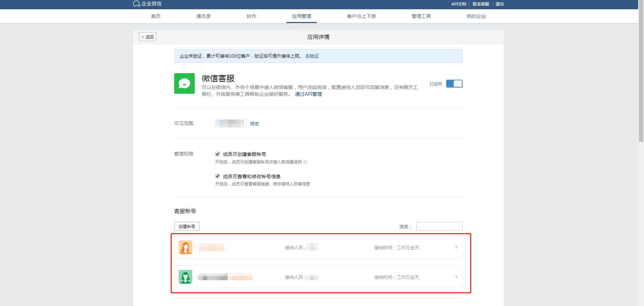Focus the 搜索 input field
The image size is (644, 306).
tap(439, 226)
